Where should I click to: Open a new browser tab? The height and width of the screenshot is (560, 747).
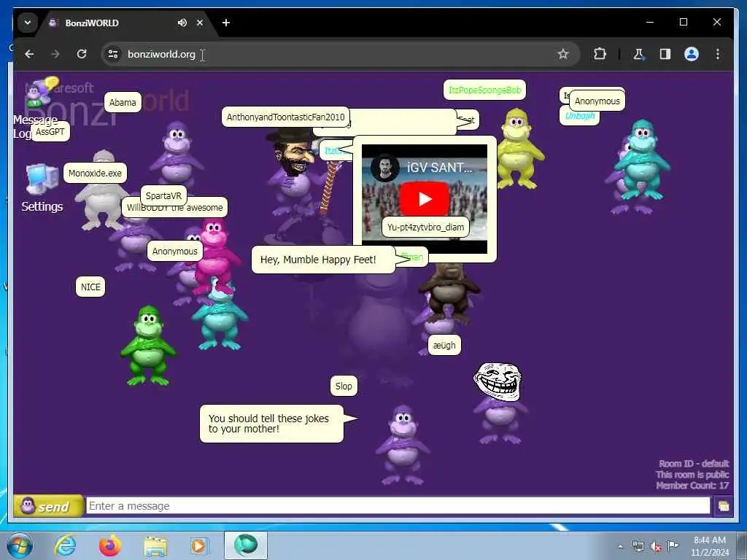click(x=226, y=23)
